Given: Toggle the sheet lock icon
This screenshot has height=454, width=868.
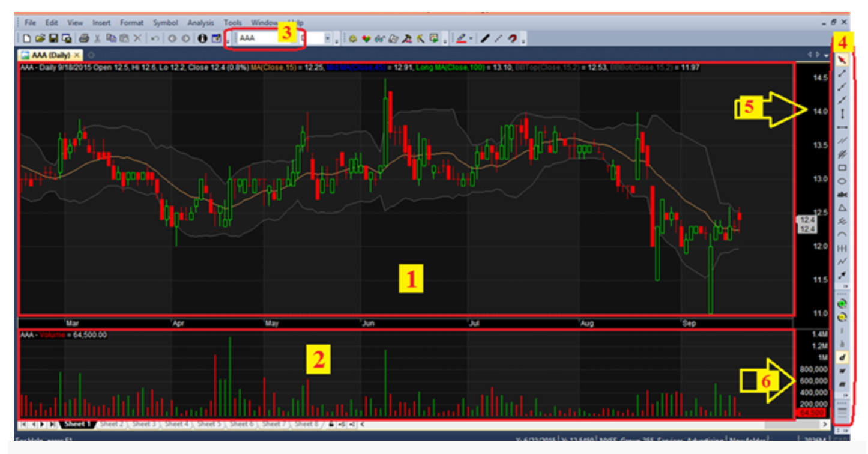Looking at the screenshot, I should pos(331,424).
